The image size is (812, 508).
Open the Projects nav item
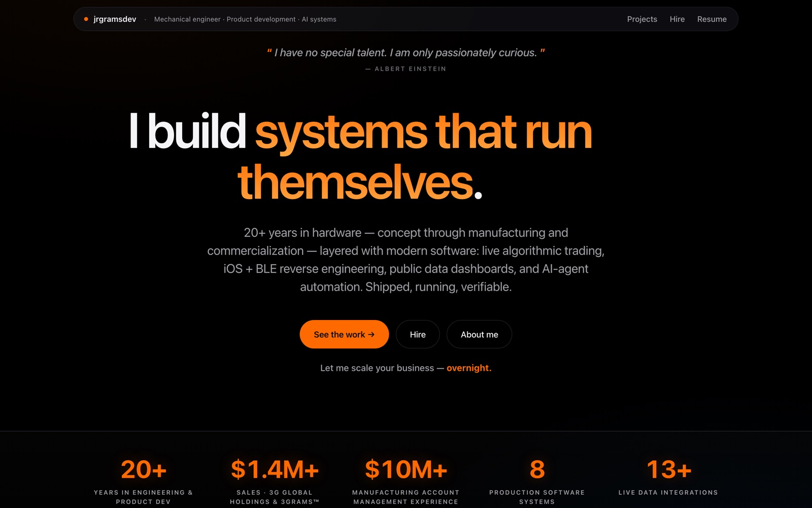pos(642,19)
